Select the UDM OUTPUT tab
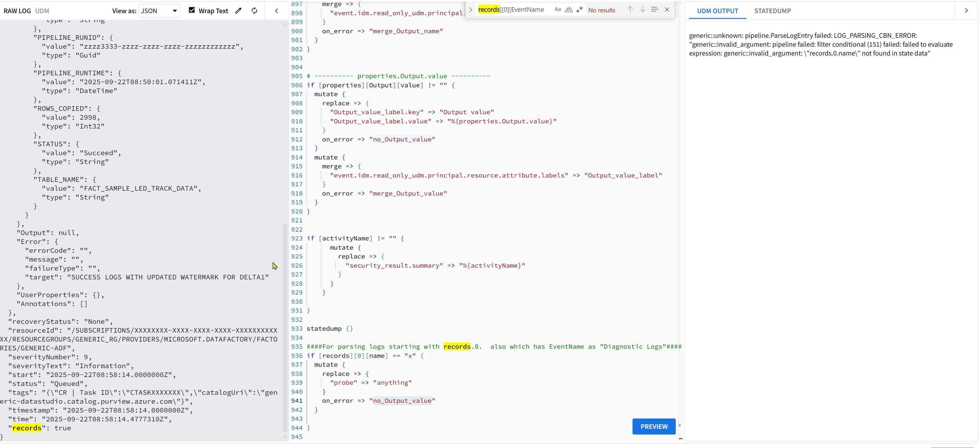 click(x=717, y=11)
